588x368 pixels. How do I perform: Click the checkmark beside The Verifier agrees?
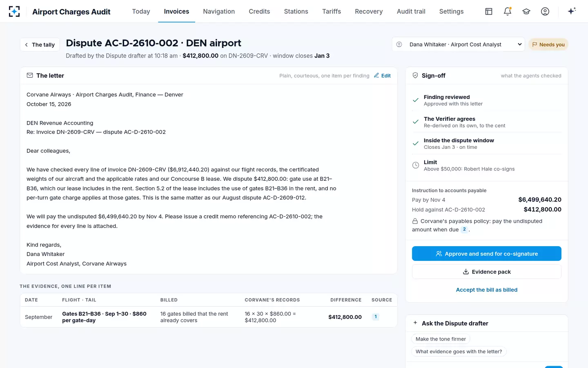[416, 122]
